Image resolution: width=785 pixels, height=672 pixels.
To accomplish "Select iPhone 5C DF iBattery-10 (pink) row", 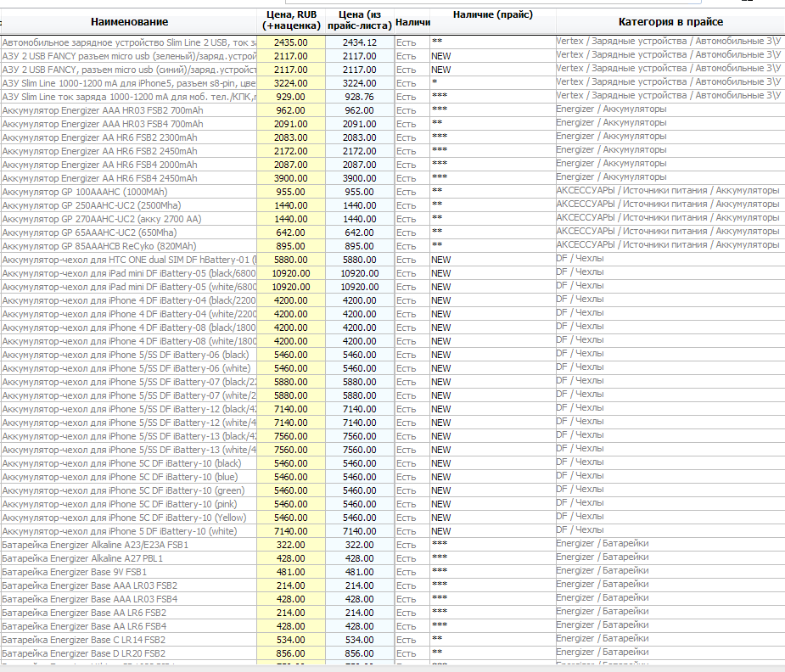I will [x=129, y=504].
